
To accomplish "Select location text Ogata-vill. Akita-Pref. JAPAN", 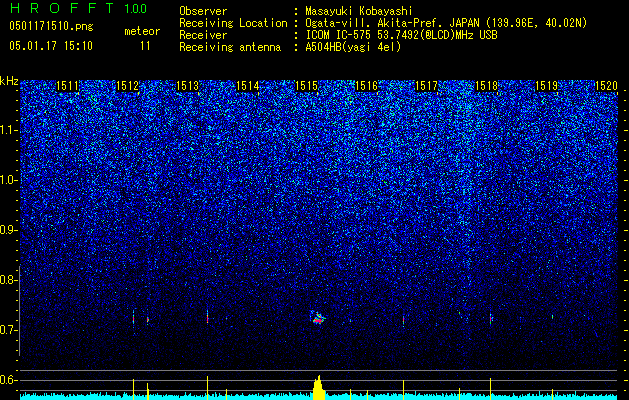I will tap(392, 23).
